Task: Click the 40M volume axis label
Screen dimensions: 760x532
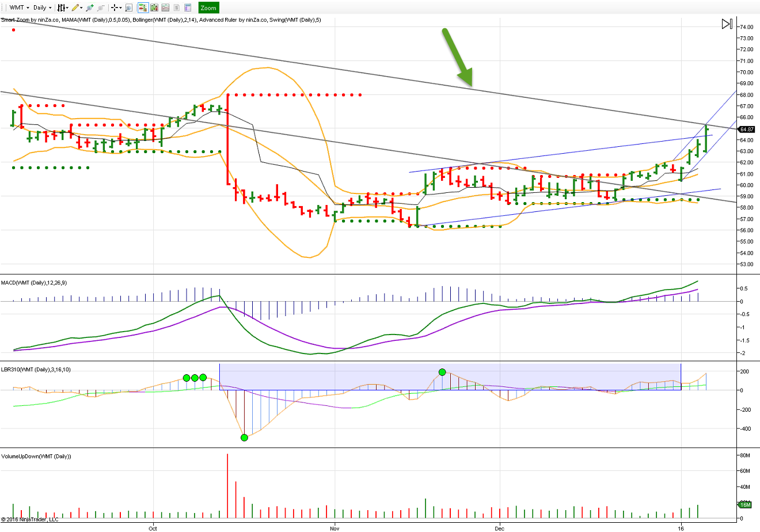Action: [744, 487]
